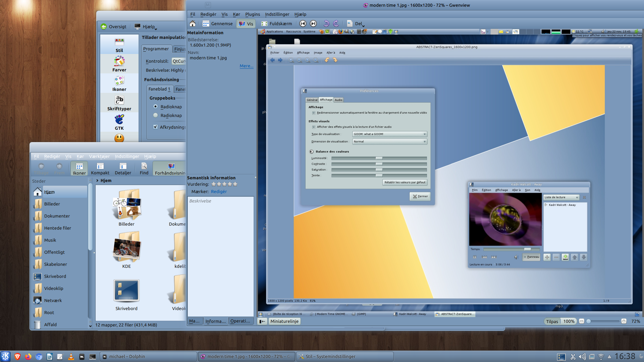Switch to the Audio tab in Préférences
This screenshot has height=362, width=644.
[338, 100]
